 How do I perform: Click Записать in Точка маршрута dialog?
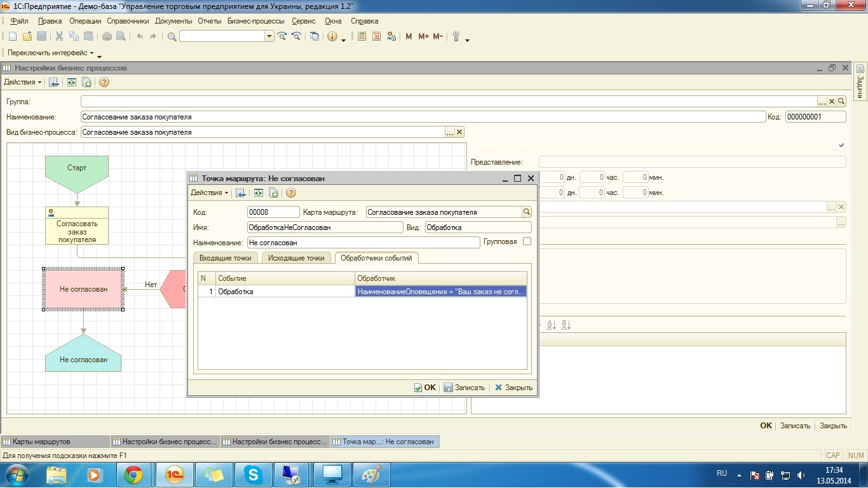465,388
